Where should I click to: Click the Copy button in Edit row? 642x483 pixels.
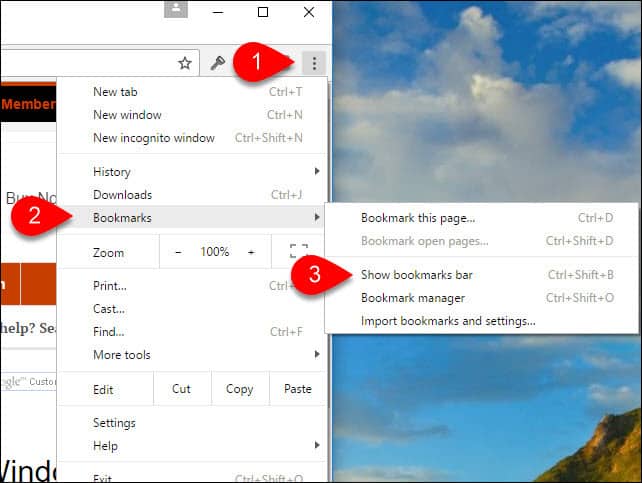point(240,388)
